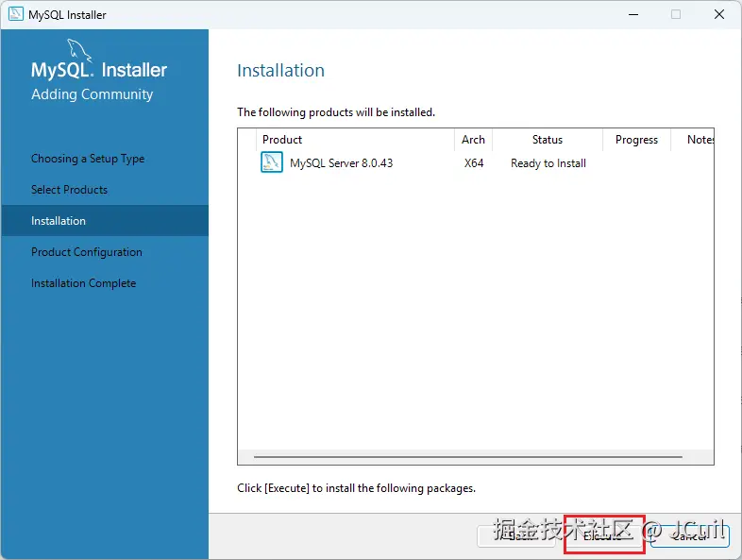The width and height of the screenshot is (742, 560).
Task: Click the Ready to Install status
Action: pyautogui.click(x=548, y=163)
